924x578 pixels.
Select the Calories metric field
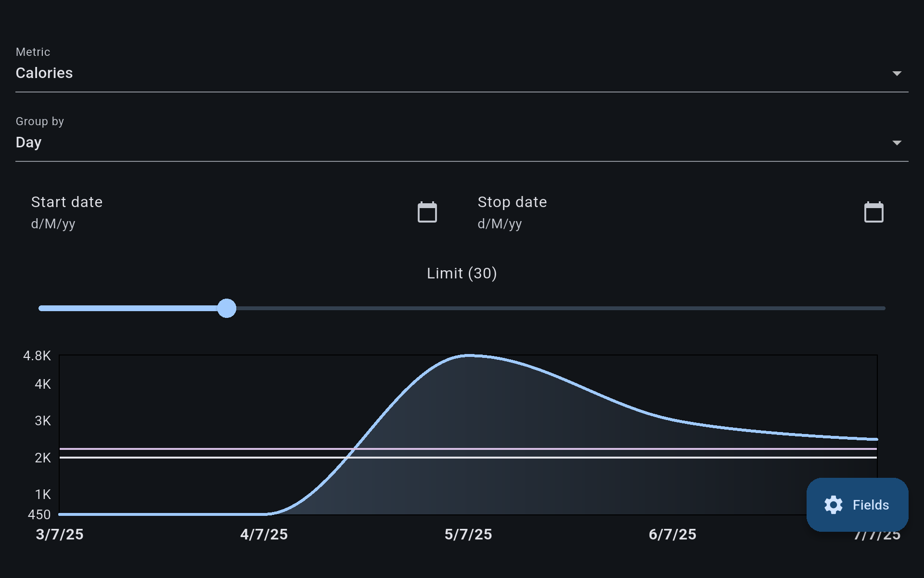click(x=44, y=73)
